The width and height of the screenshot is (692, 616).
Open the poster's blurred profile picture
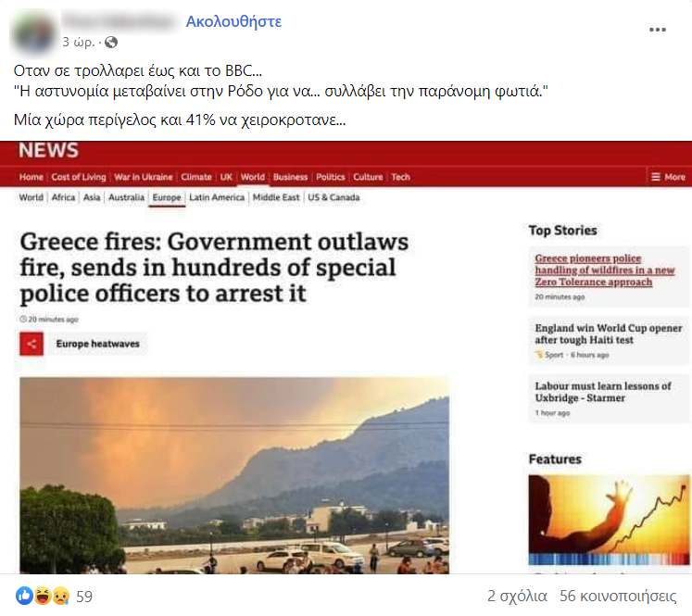(33, 32)
